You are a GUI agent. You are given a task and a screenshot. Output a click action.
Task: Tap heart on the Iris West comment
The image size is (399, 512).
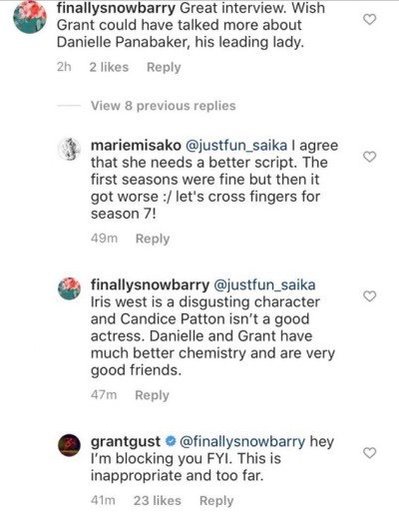coord(369,296)
